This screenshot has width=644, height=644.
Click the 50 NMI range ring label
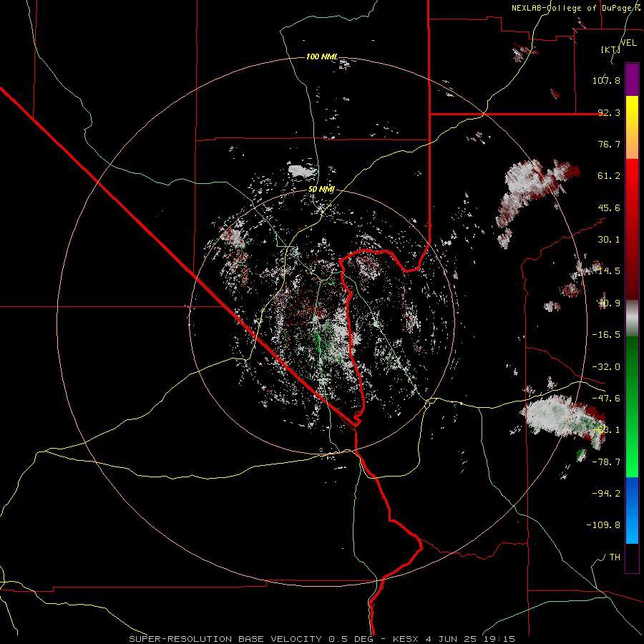click(322, 190)
